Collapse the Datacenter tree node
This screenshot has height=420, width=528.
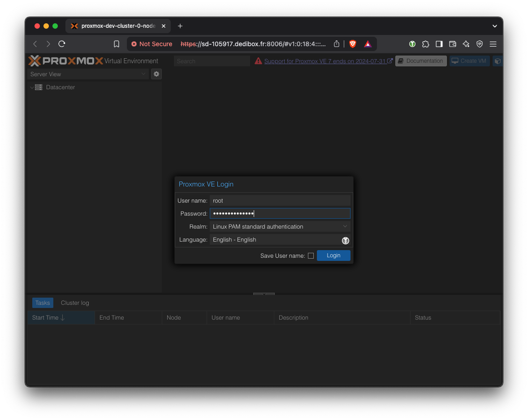click(32, 87)
